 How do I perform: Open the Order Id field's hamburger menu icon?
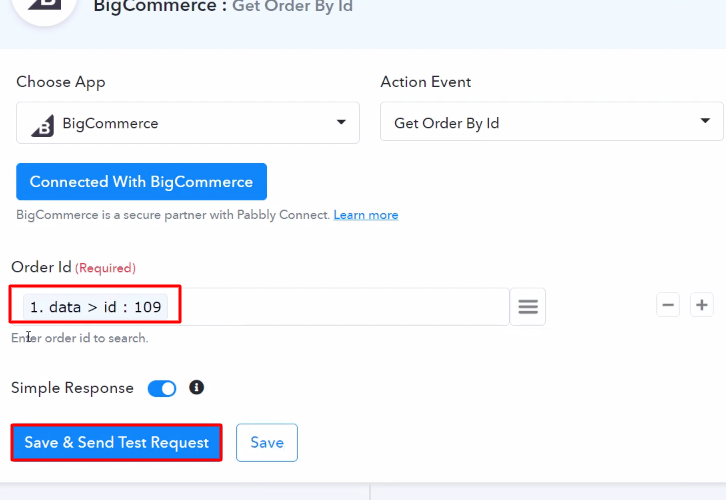(528, 306)
